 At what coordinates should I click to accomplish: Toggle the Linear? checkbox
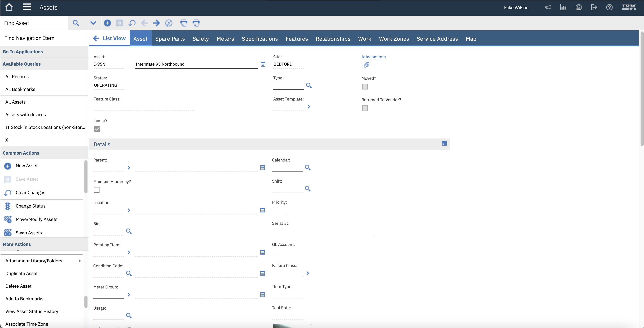point(97,129)
